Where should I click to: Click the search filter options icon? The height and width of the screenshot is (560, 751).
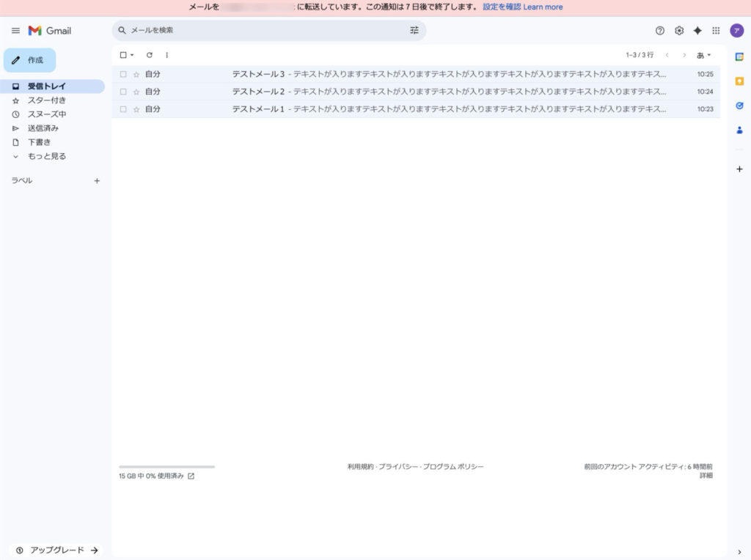coord(414,31)
